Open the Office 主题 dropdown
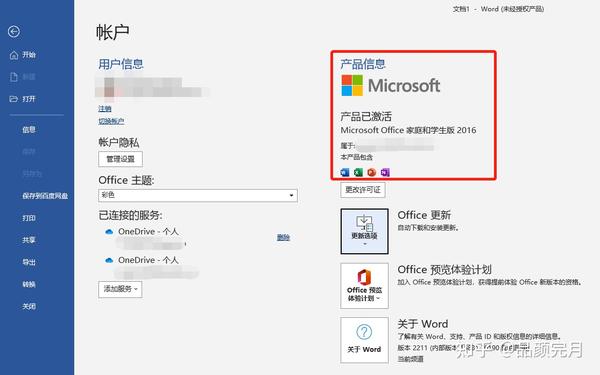This screenshot has width=600, height=375. point(198,196)
